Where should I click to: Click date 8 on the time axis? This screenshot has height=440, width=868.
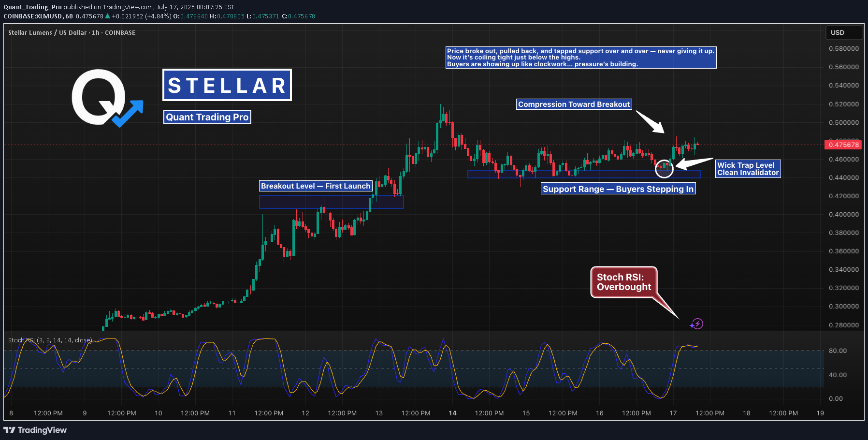pyautogui.click(x=11, y=413)
